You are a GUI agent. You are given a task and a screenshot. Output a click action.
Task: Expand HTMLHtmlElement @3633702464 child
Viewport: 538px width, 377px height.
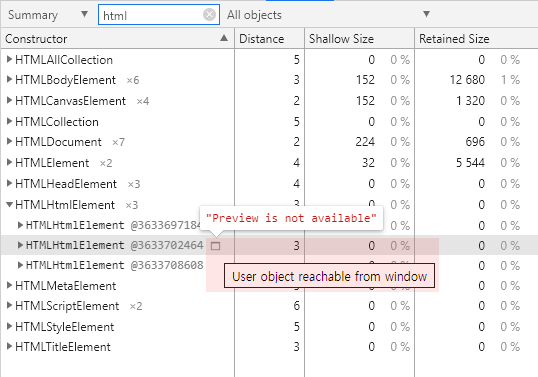point(20,245)
